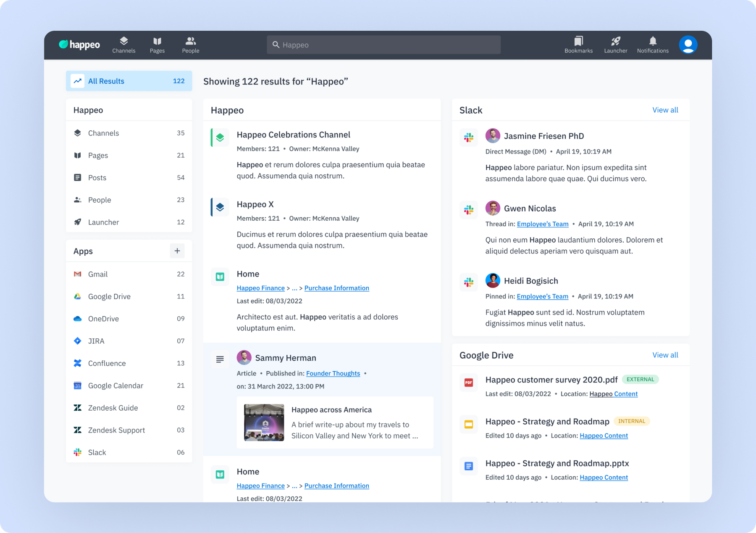Click the second Home page icon
Image resolution: width=756 pixels, height=533 pixels.
(220, 474)
